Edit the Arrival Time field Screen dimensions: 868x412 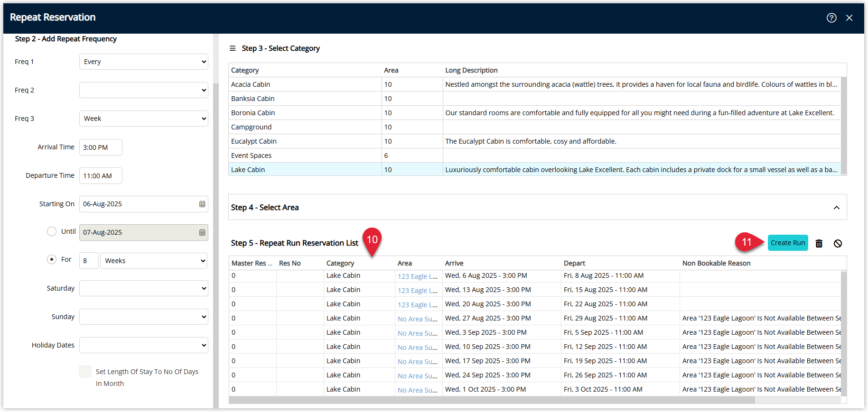(101, 147)
